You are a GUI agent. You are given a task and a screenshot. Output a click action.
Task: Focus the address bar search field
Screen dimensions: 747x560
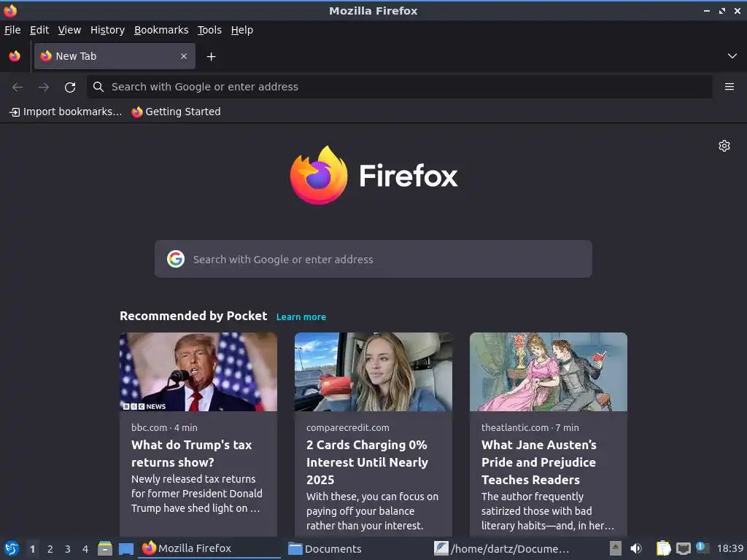pyautogui.click(x=399, y=87)
